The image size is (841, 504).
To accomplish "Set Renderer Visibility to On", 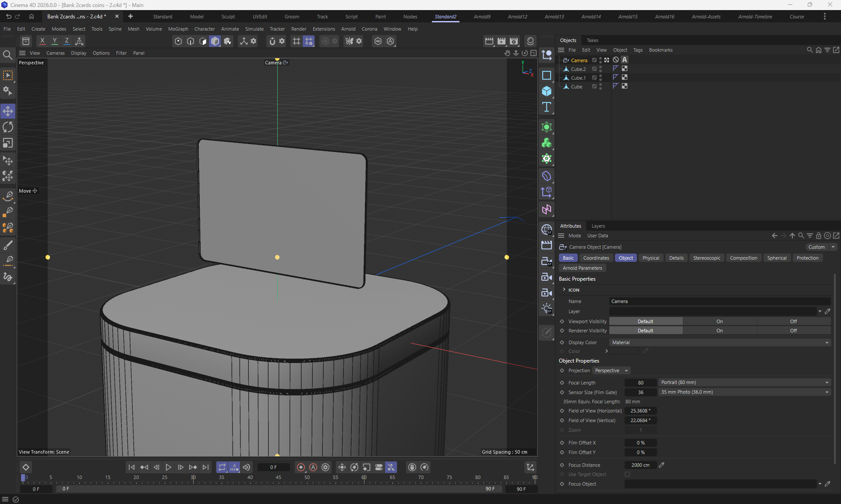I will [x=720, y=331].
